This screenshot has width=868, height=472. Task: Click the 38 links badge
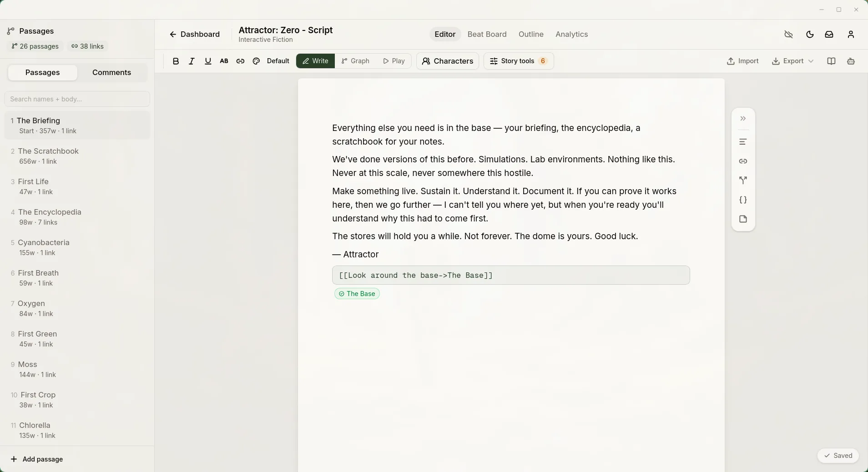[x=87, y=46]
